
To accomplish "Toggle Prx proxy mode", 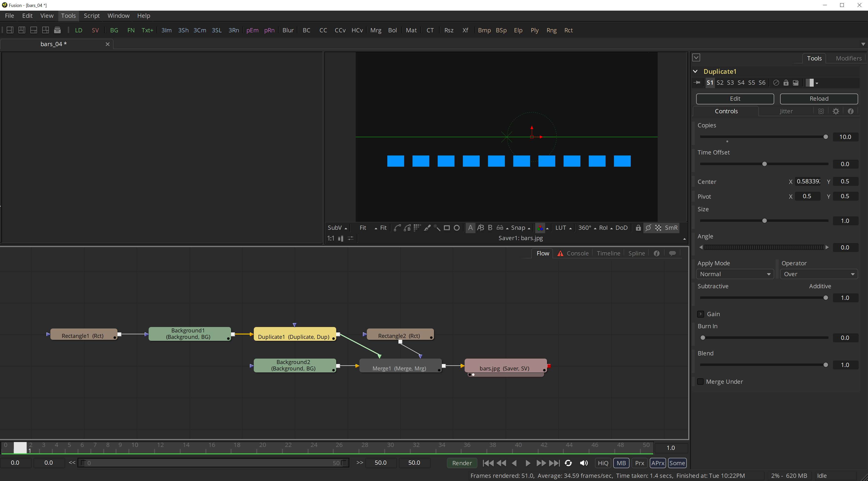I will (x=639, y=463).
